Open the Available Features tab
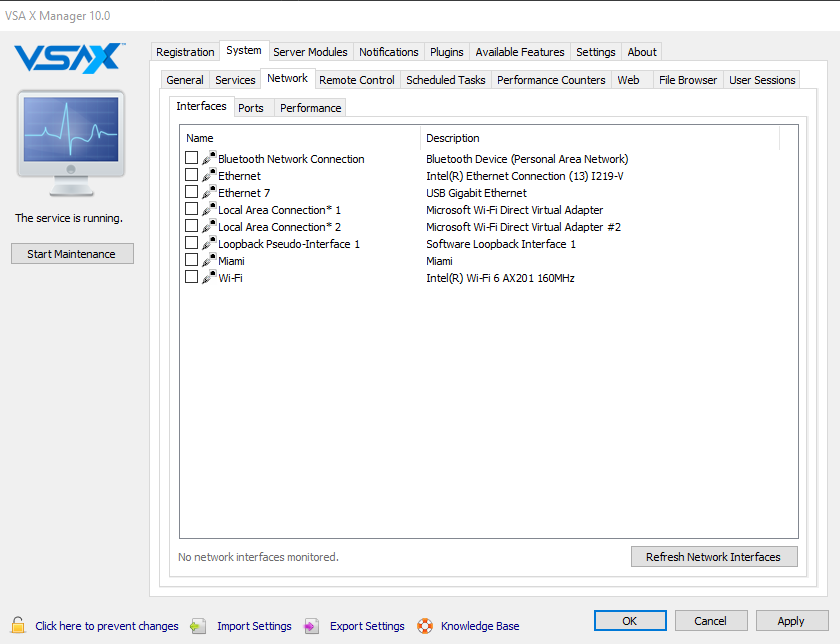 click(x=520, y=52)
